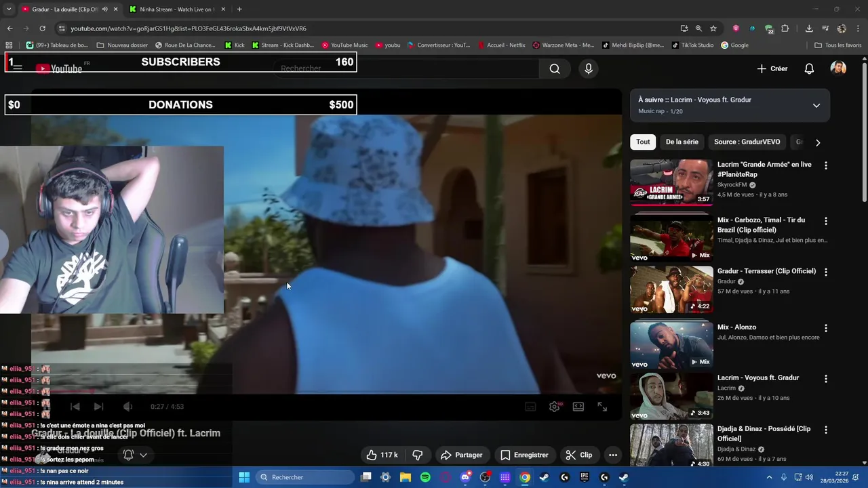Skip to next video in player
The width and height of the screenshot is (868, 488).
click(x=98, y=407)
